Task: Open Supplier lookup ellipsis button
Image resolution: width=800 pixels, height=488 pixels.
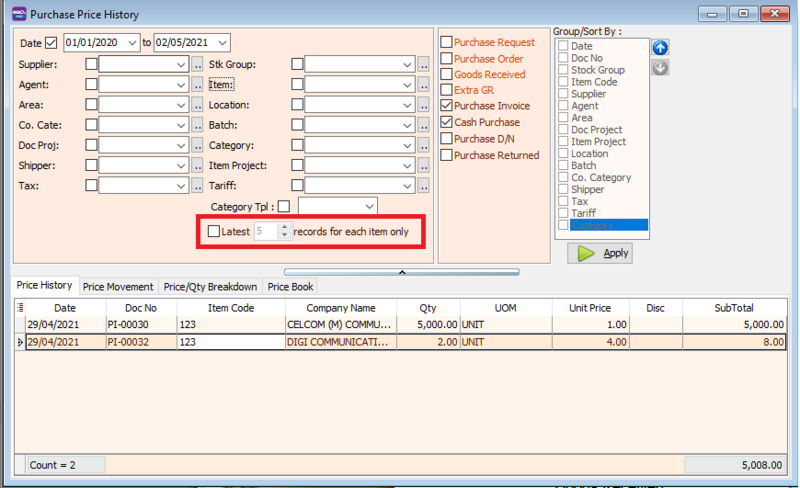Action: [197, 65]
